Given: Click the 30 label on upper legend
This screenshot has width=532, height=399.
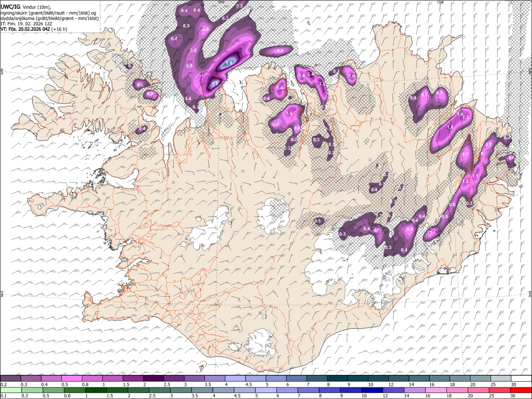Looking at the screenshot, I should click(513, 384).
